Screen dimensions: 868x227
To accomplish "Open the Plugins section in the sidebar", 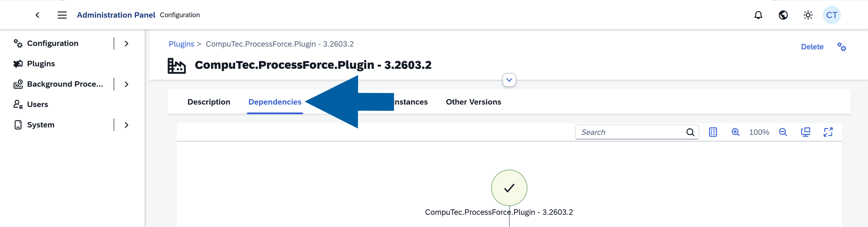I will 41,63.
